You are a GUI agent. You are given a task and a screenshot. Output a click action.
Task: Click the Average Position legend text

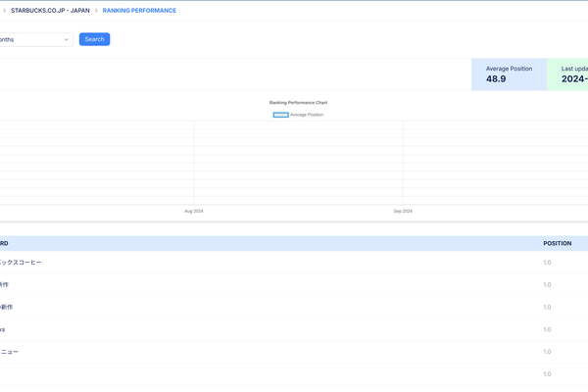(x=307, y=115)
